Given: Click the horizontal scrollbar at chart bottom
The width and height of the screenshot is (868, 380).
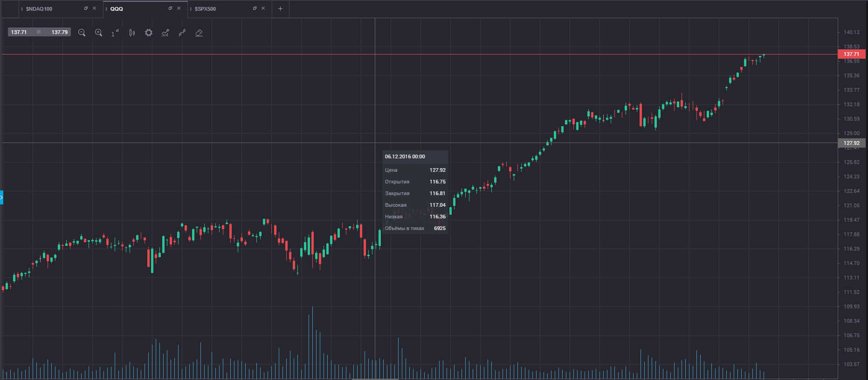Looking at the screenshot, I should point(375,379).
